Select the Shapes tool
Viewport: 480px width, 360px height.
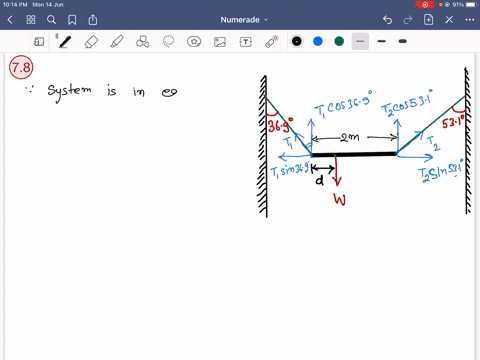point(142,42)
